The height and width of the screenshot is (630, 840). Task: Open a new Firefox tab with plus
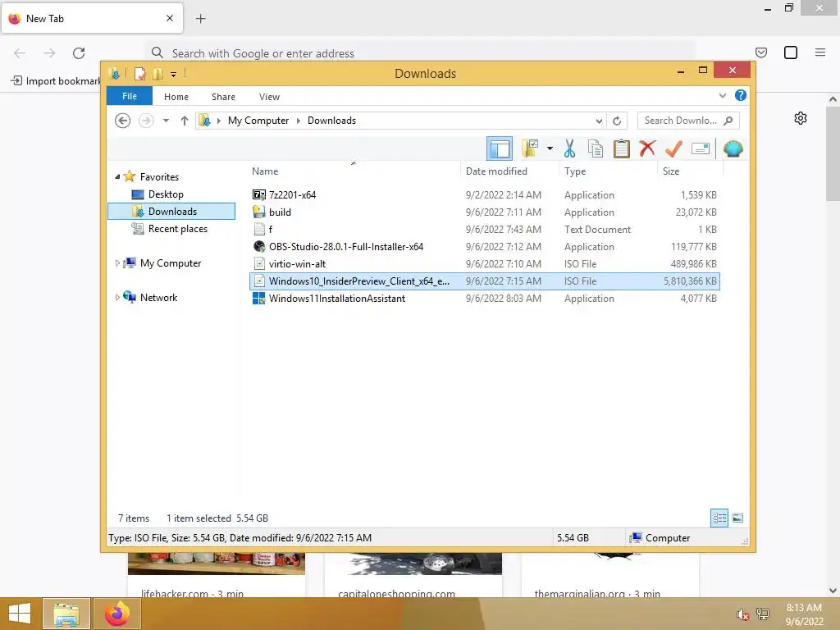(x=200, y=19)
